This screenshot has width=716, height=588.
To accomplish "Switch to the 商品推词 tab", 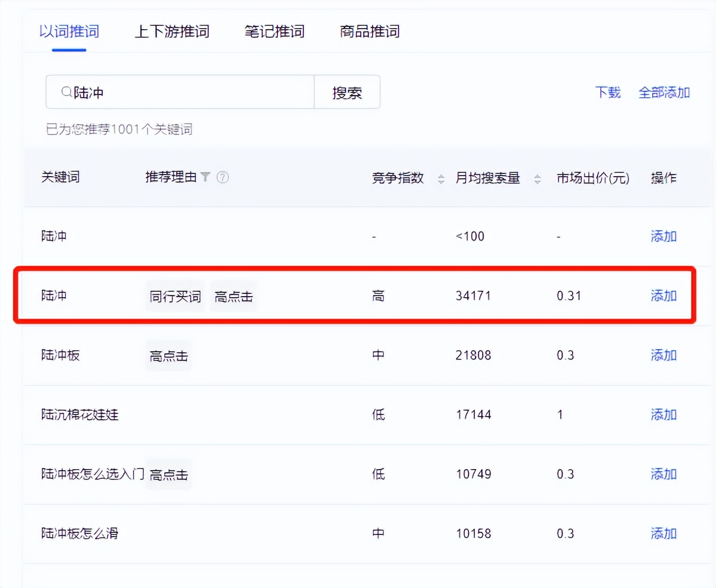I will (x=369, y=31).
